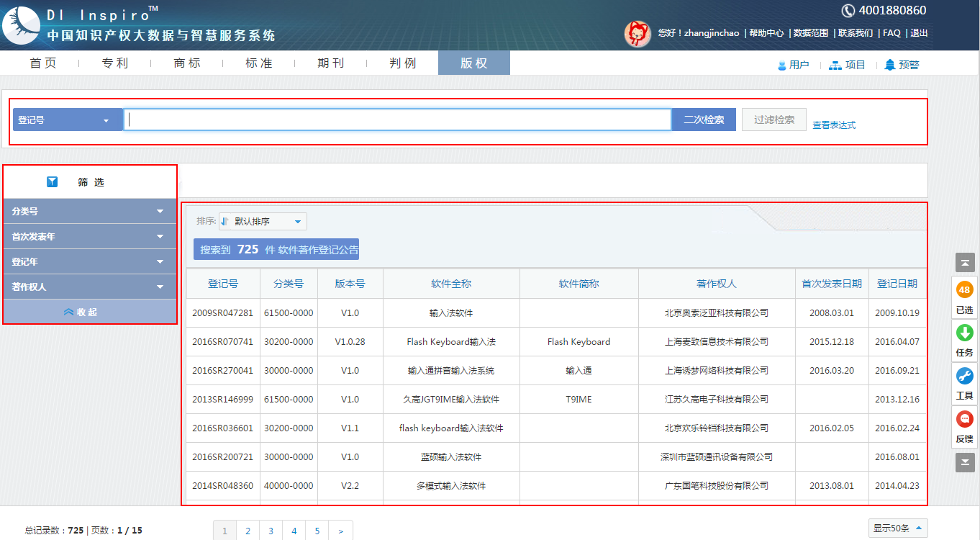Switch to the 专利 navigation tab
This screenshot has height=540, width=980.
[x=115, y=63]
